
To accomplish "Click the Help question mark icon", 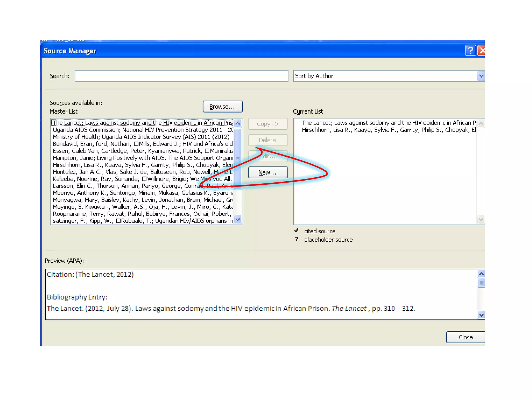I will click(470, 50).
